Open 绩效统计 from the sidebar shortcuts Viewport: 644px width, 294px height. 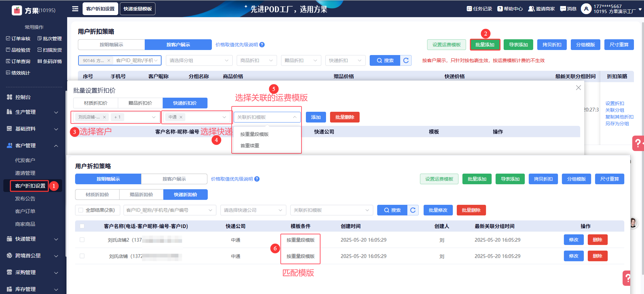(18, 73)
